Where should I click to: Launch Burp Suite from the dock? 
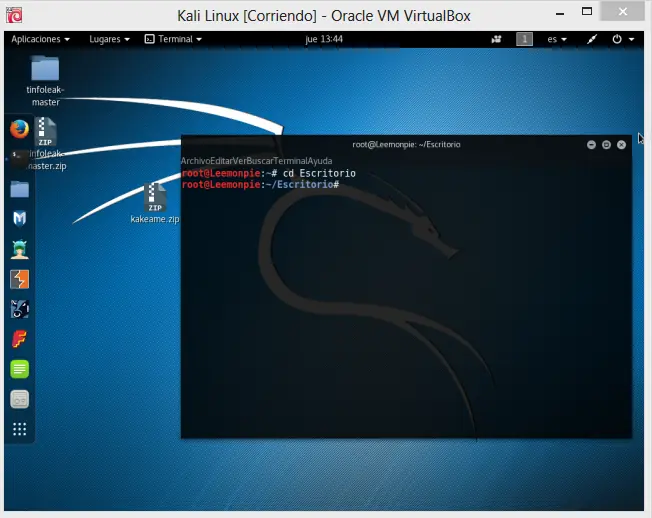coord(20,279)
